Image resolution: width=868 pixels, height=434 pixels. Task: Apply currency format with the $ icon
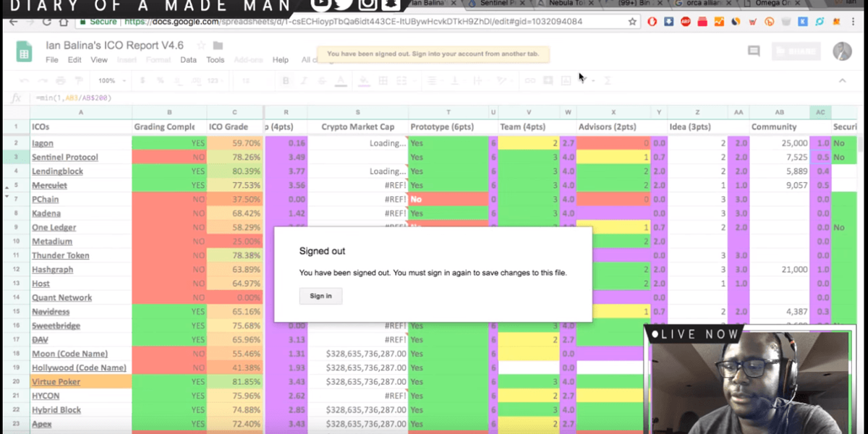pyautogui.click(x=141, y=80)
